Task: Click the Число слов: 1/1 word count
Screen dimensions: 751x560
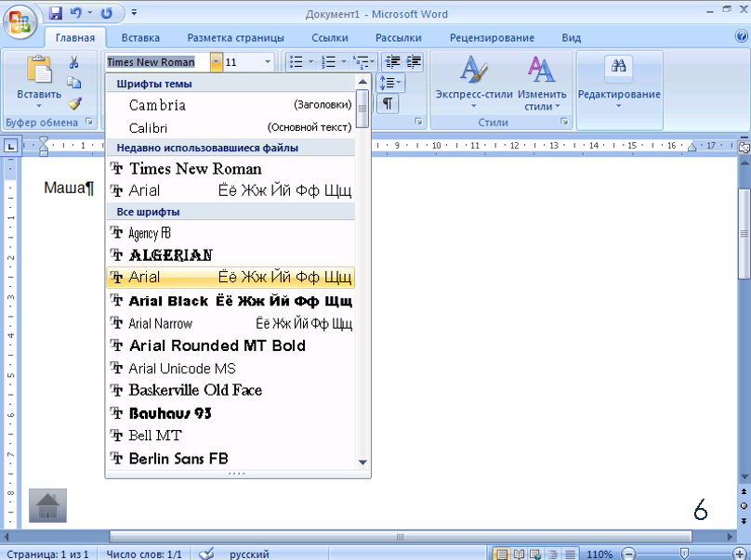Action: (x=144, y=554)
